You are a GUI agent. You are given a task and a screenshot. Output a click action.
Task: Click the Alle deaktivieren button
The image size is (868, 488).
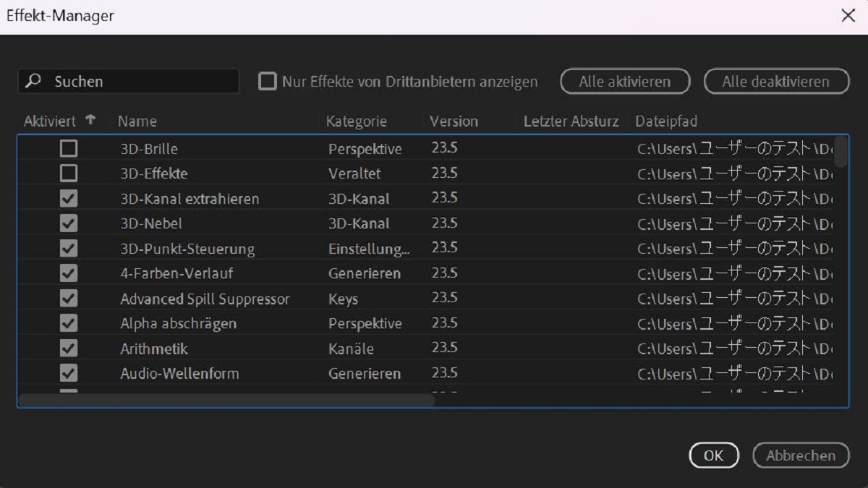[775, 81]
